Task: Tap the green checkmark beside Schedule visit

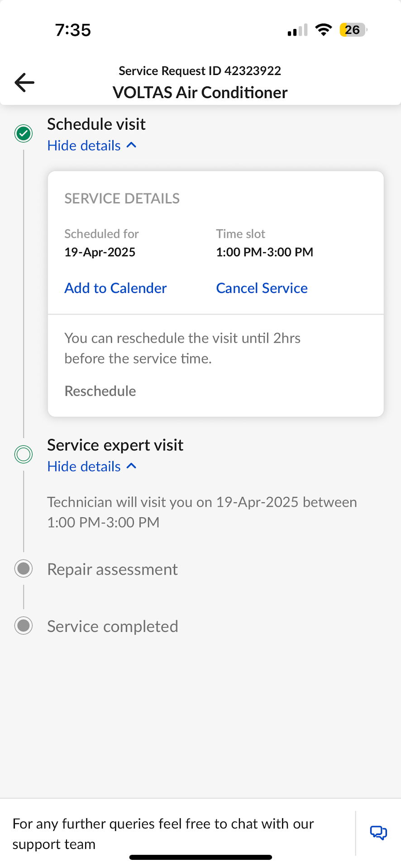Action: [x=24, y=133]
